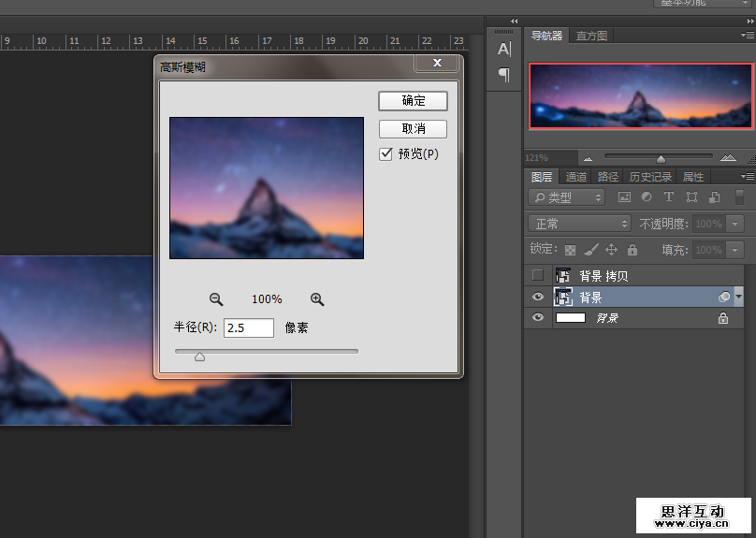Screen dimensions: 756x538
Task: Click the lock position move icon
Action: (611, 250)
